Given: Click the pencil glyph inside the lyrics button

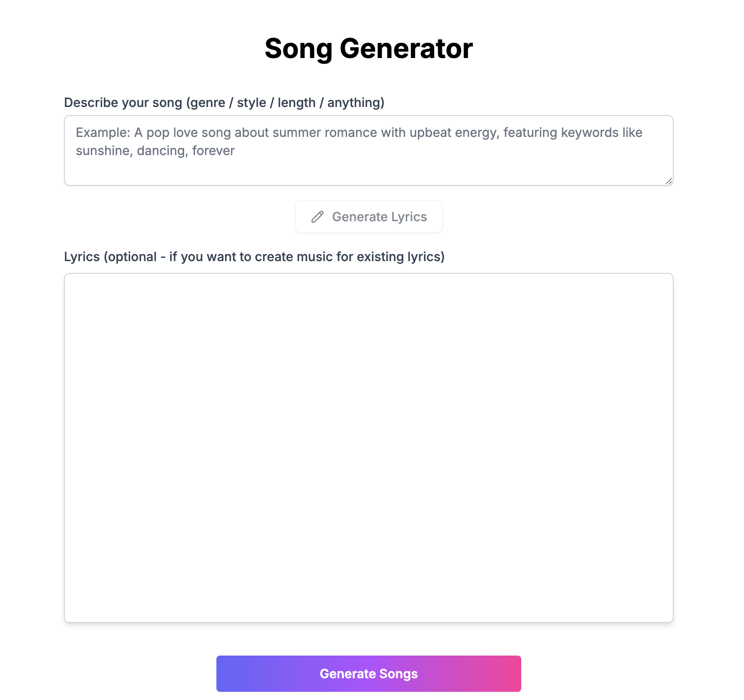Looking at the screenshot, I should click(x=318, y=217).
